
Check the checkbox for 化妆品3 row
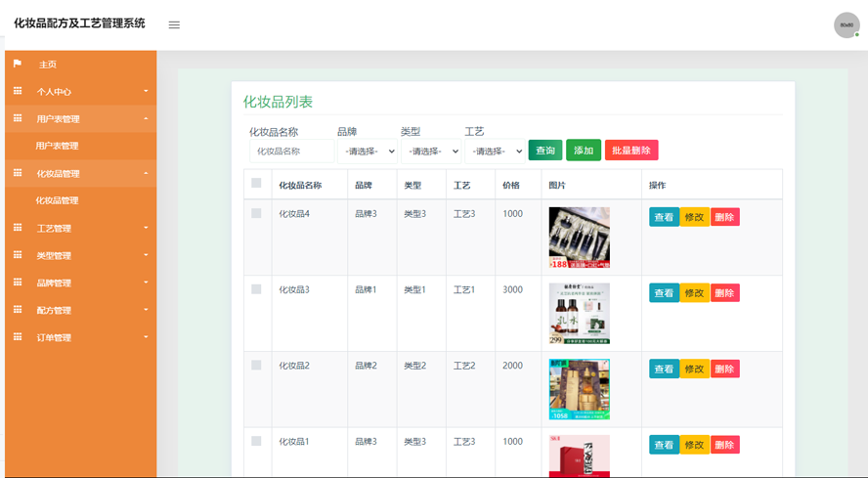(x=256, y=289)
